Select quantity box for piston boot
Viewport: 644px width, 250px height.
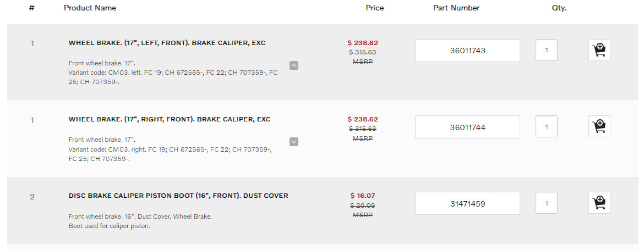pyautogui.click(x=546, y=203)
